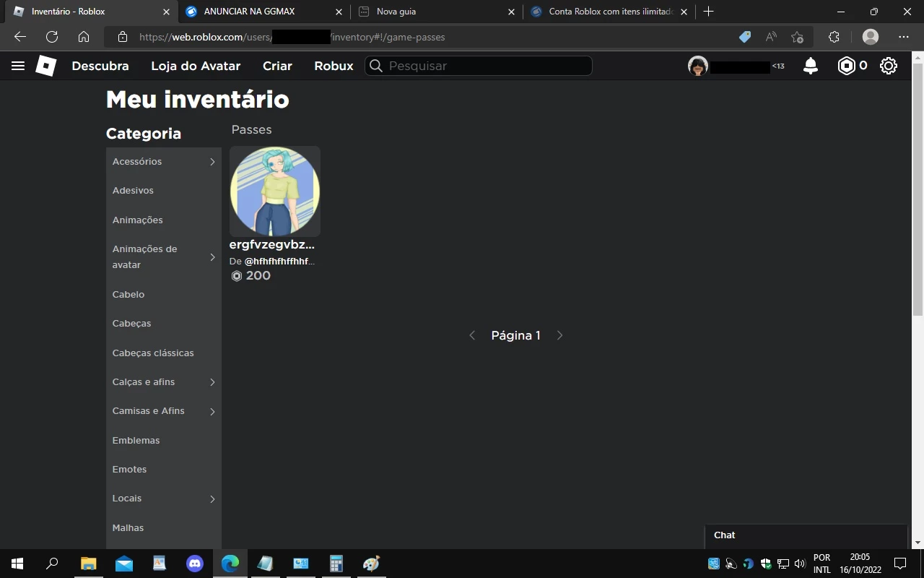924x578 pixels.
Task: Switch to Conta Roblox com itens tab
Action: pyautogui.click(x=609, y=12)
